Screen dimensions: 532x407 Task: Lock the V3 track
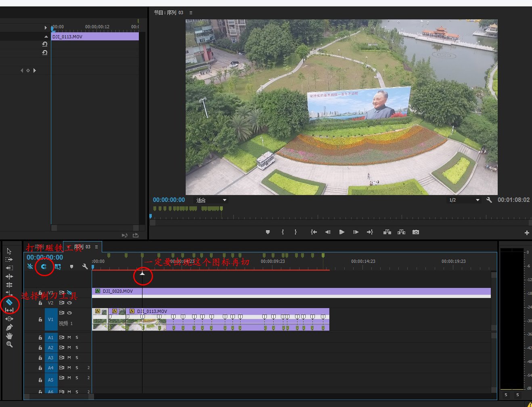click(x=40, y=293)
